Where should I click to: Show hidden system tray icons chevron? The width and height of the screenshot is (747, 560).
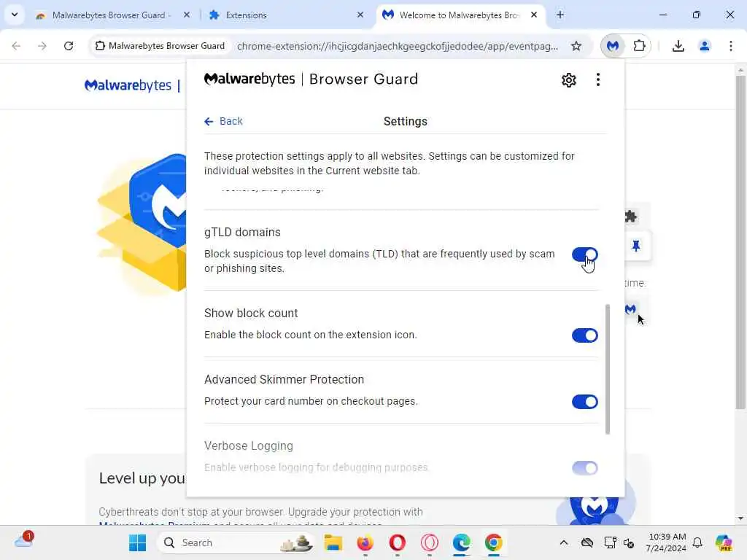click(x=564, y=542)
